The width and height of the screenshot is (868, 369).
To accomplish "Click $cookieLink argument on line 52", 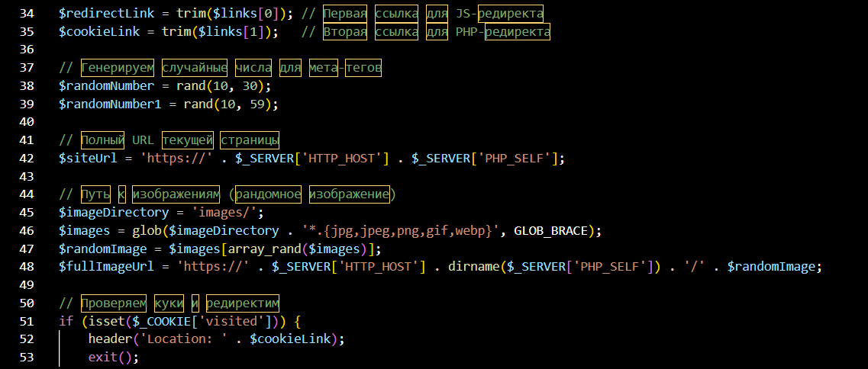I will pos(290,339).
